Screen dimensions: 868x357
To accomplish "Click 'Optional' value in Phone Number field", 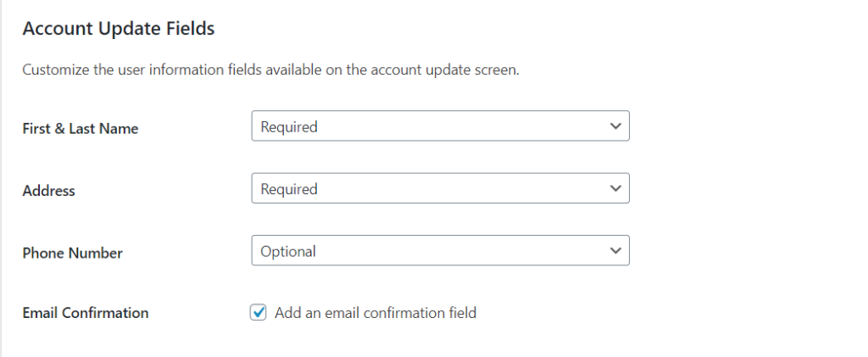I will [288, 251].
